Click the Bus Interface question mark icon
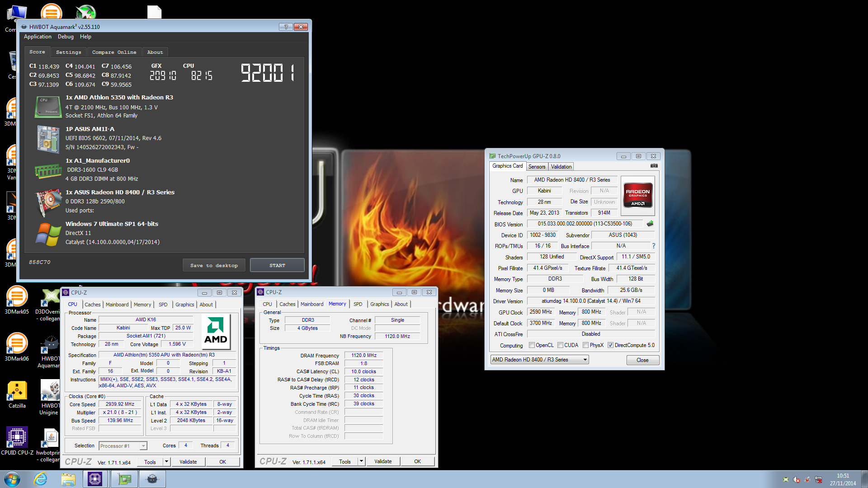 653,246
